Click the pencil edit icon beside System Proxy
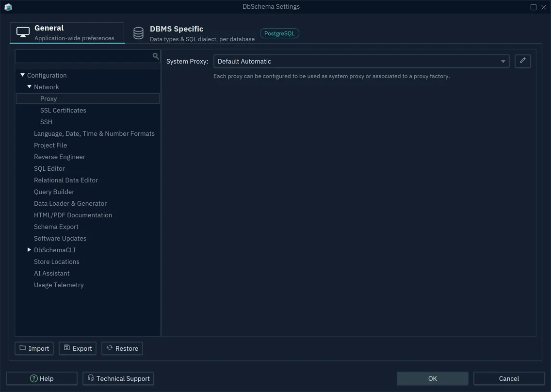The width and height of the screenshot is (551, 392). 522,61
